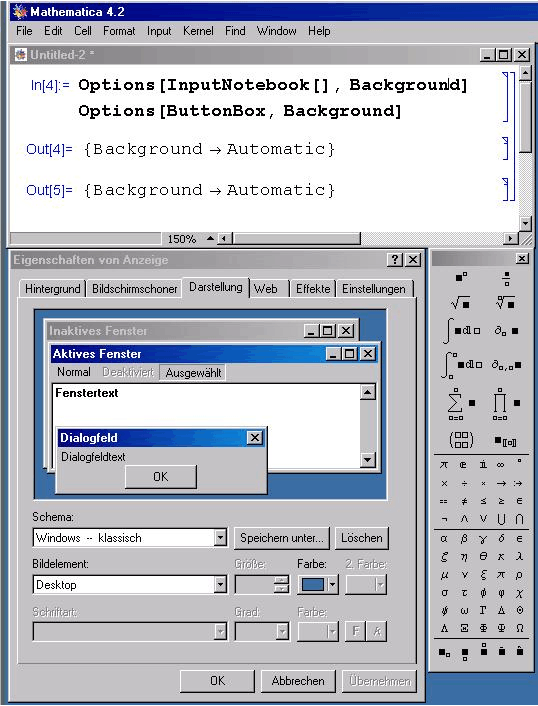538x706 pixels.
Task: Insert the exponential e constant symbol
Action: [463, 465]
